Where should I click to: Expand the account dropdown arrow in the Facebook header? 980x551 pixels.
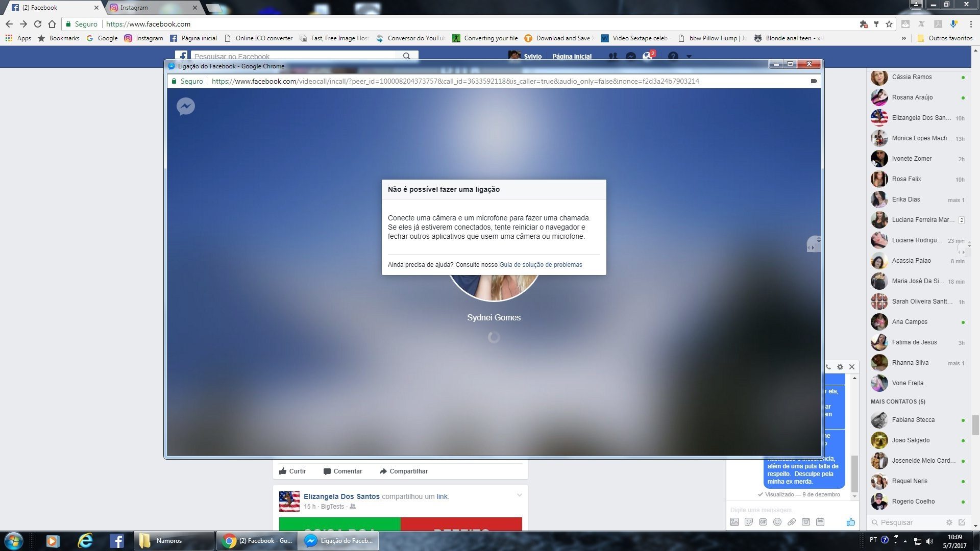[689, 57]
